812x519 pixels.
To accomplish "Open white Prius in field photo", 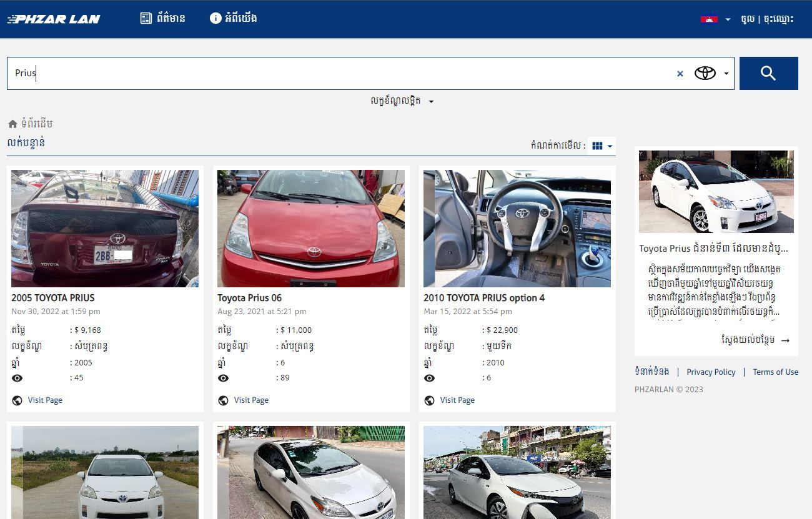I will pyautogui.click(x=105, y=472).
